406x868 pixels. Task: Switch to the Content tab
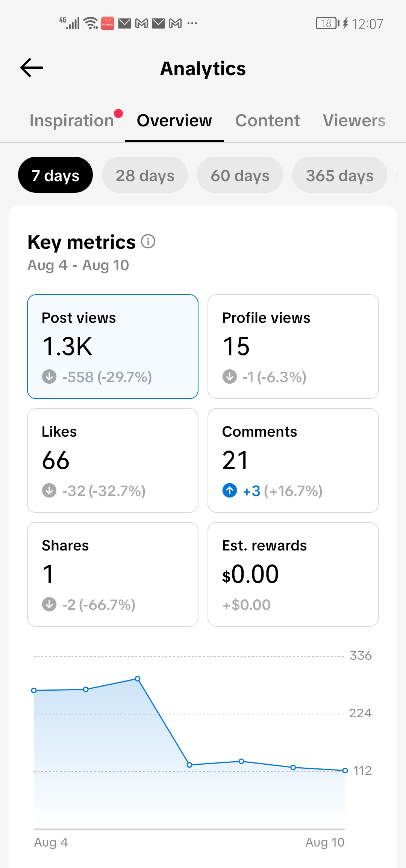click(267, 121)
